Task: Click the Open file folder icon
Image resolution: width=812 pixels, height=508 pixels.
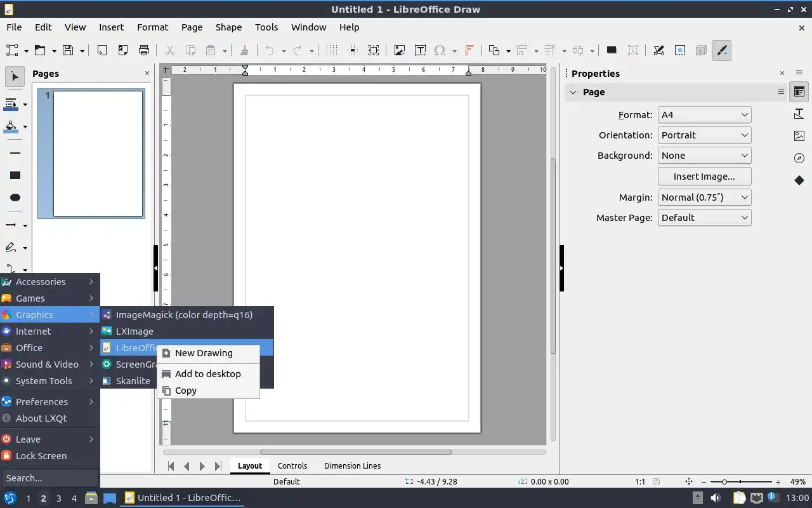Action: point(40,50)
